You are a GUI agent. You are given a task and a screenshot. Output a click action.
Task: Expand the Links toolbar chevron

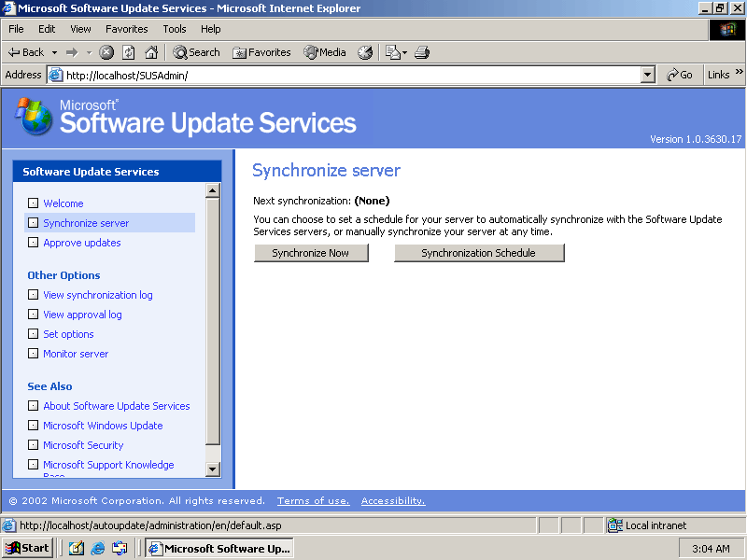[740, 73]
